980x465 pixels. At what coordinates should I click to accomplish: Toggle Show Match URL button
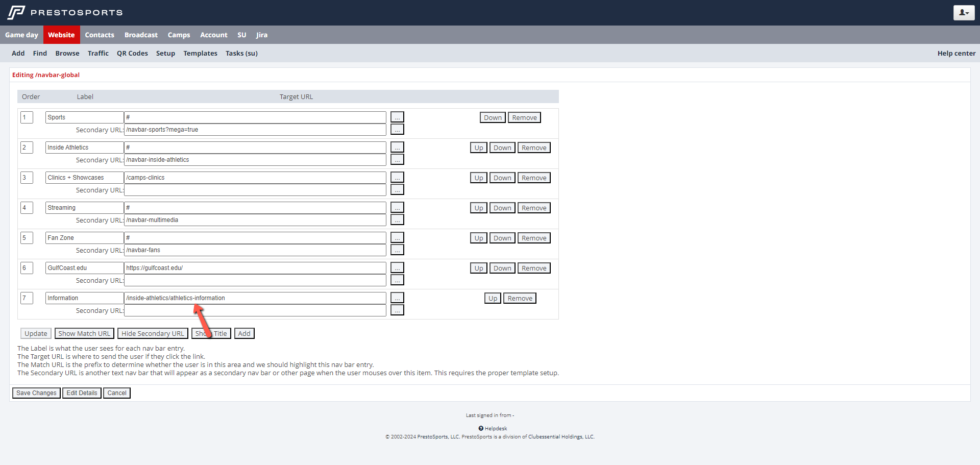tap(84, 334)
